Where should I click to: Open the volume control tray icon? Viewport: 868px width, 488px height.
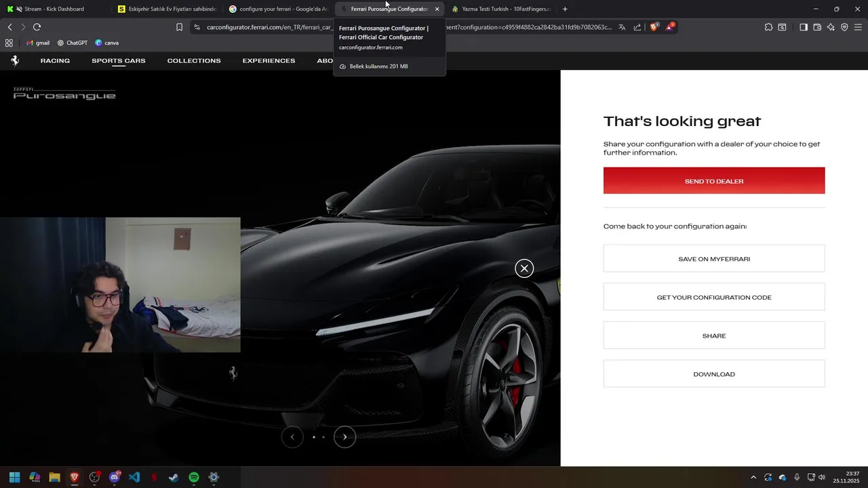tap(822, 477)
